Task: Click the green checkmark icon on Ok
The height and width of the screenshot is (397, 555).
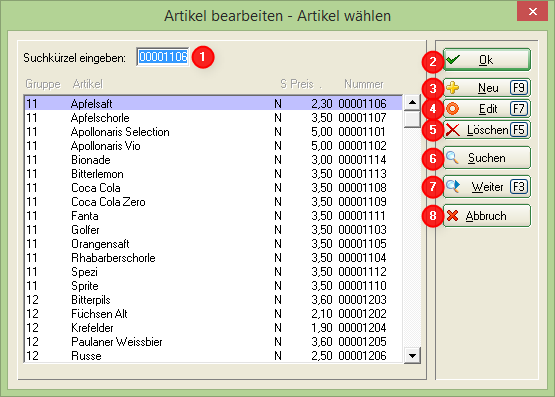Action: click(x=453, y=59)
